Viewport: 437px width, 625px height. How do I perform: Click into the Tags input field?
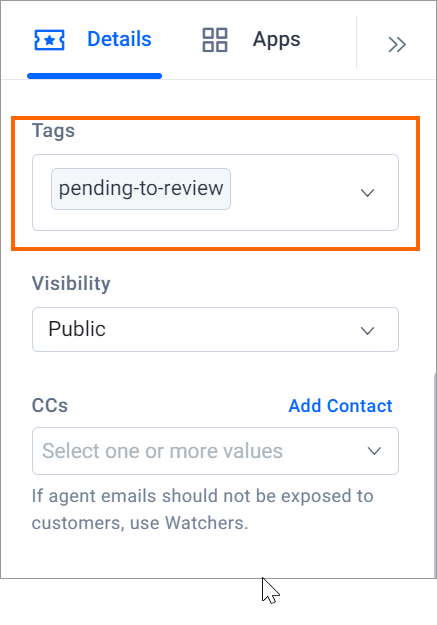(215, 193)
